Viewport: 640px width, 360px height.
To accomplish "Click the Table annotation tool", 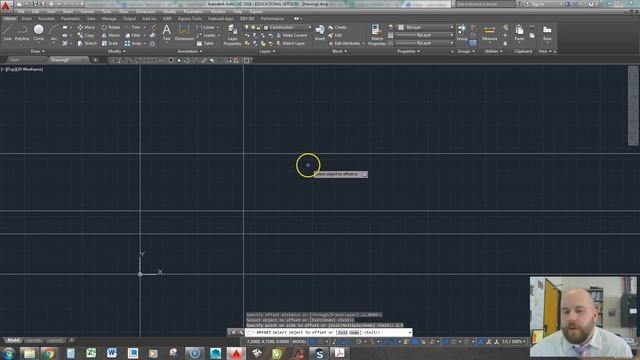I will tap(205, 43).
